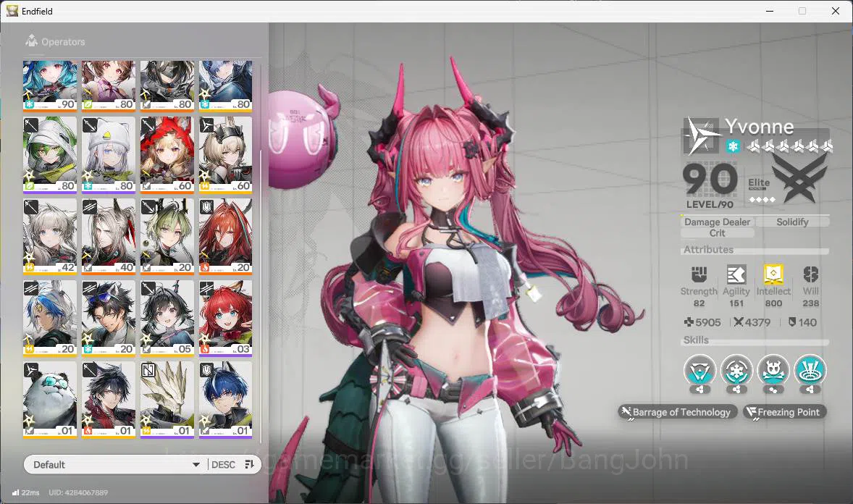Select the red-haired level 03 operator
Screen dimensions: 853x504
(225, 318)
